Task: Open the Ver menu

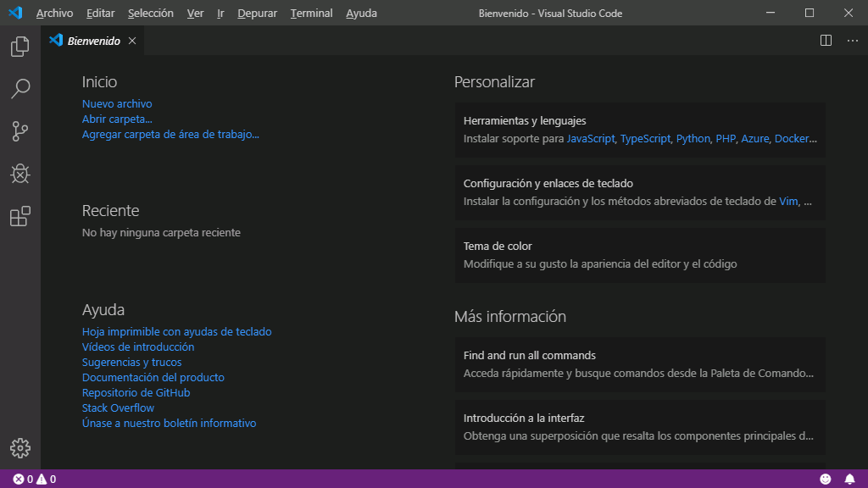Action: tap(195, 14)
